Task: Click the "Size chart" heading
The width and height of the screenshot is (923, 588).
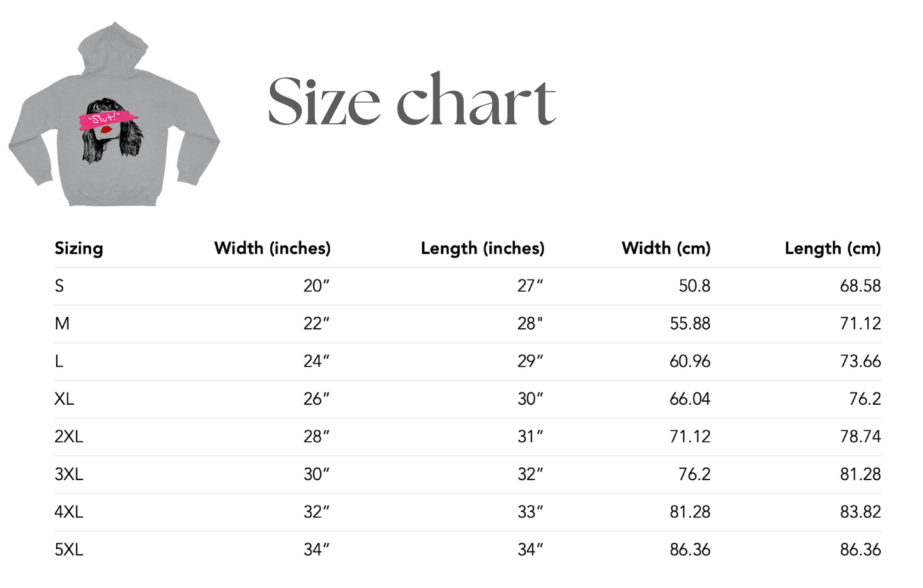Action: click(412, 101)
